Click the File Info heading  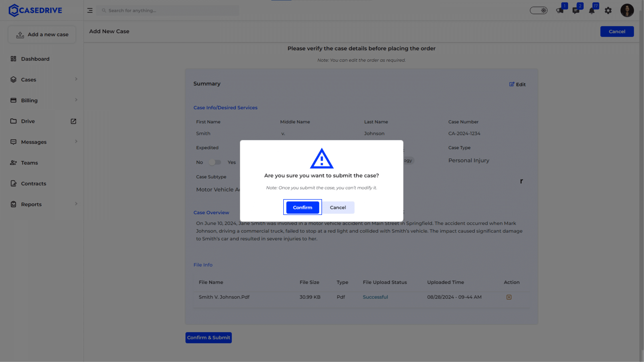coord(203,265)
